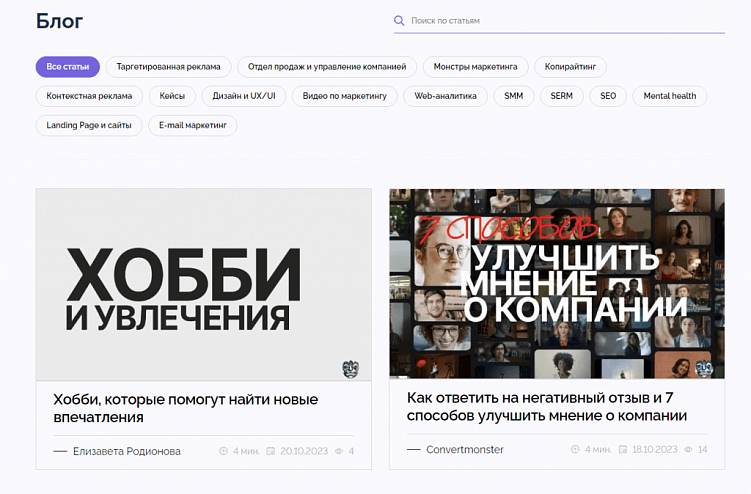Click the date 18.10.2023
The image size is (751, 494).
click(655, 449)
